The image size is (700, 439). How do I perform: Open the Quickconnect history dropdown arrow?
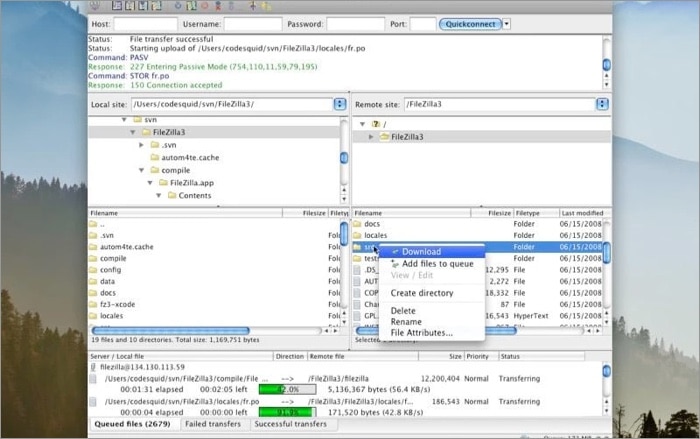click(x=507, y=23)
